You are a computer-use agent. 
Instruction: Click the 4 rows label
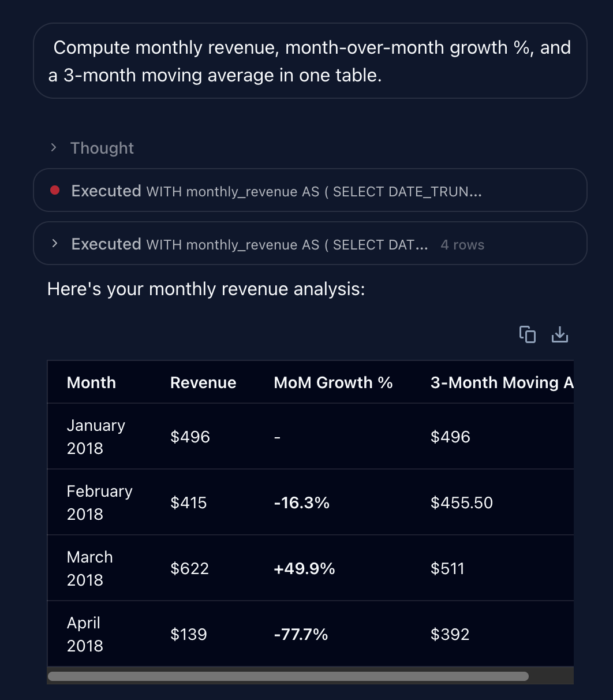coord(462,245)
